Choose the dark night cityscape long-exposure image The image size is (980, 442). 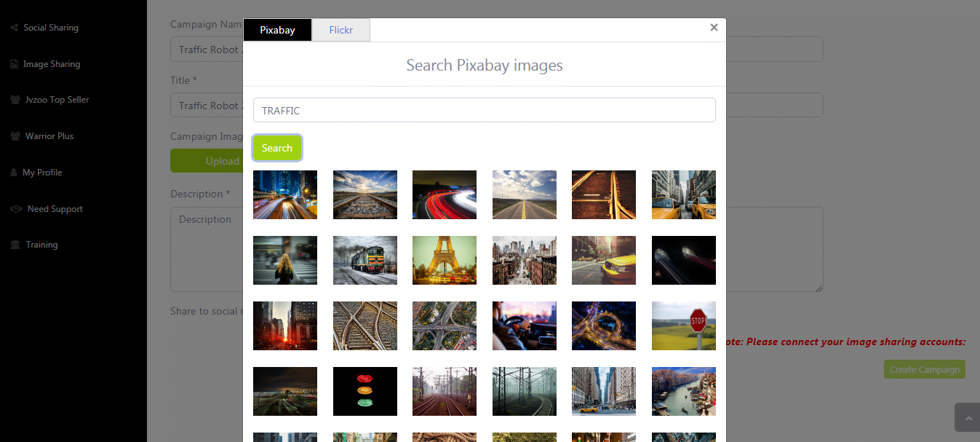click(x=285, y=391)
